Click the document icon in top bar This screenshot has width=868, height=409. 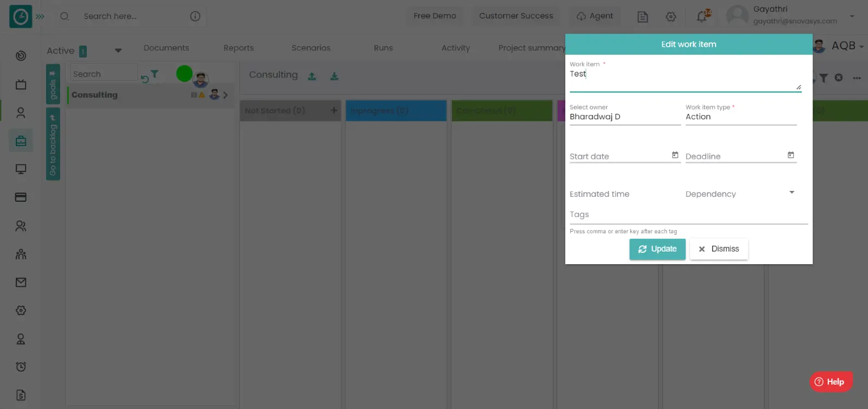642,17
